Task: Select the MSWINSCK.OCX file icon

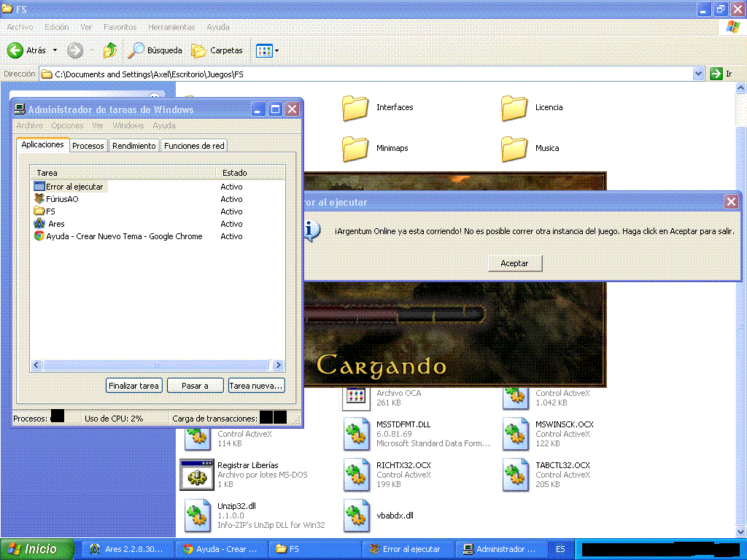Action: (516, 434)
